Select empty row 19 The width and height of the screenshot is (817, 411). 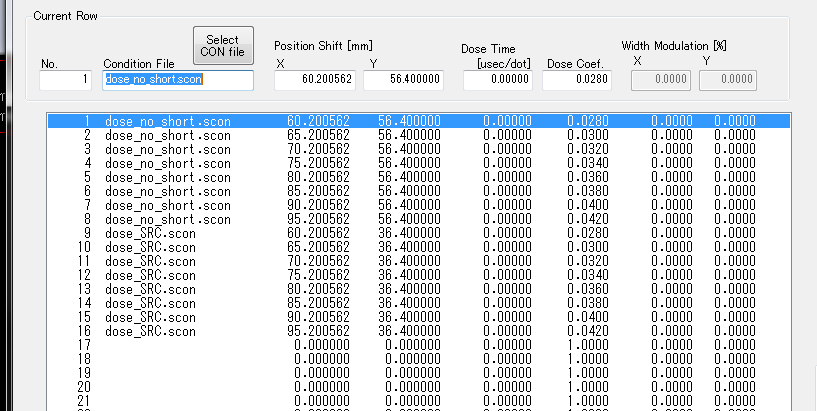[419, 373]
